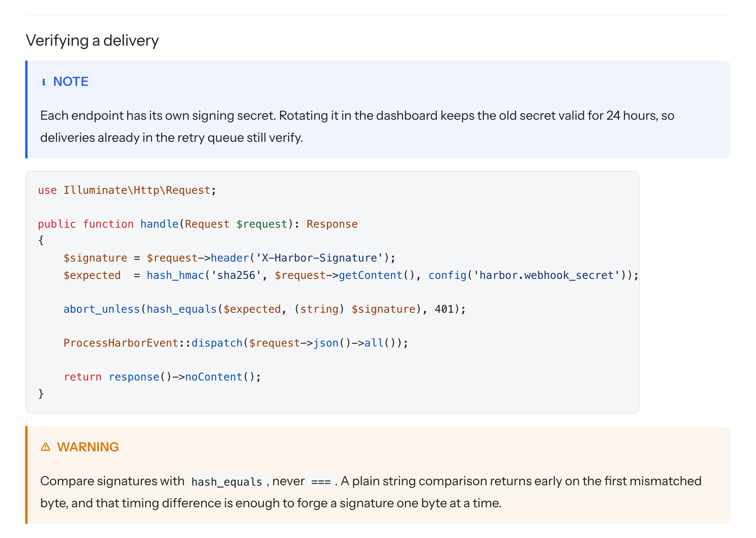
Task: Click the 'harbor.webhook_secret' config string
Action: click(x=547, y=275)
